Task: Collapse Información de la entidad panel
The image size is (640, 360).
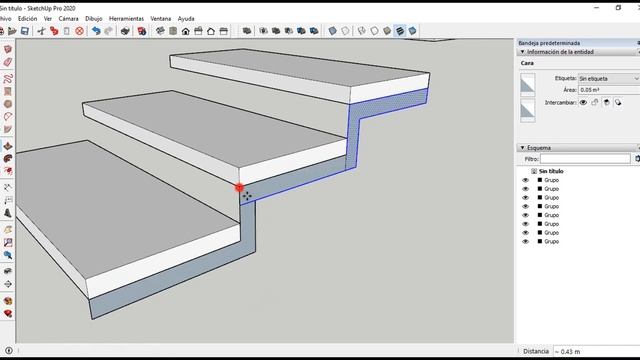Action: [x=522, y=52]
